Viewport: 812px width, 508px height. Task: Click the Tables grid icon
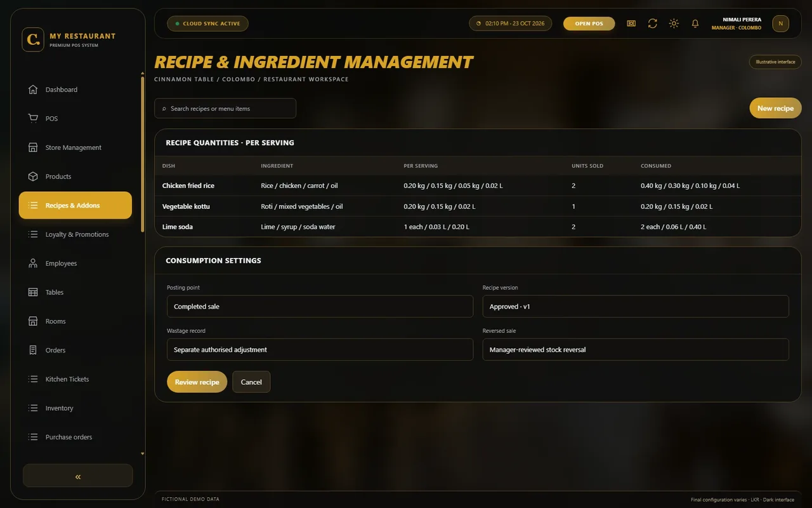pos(33,292)
